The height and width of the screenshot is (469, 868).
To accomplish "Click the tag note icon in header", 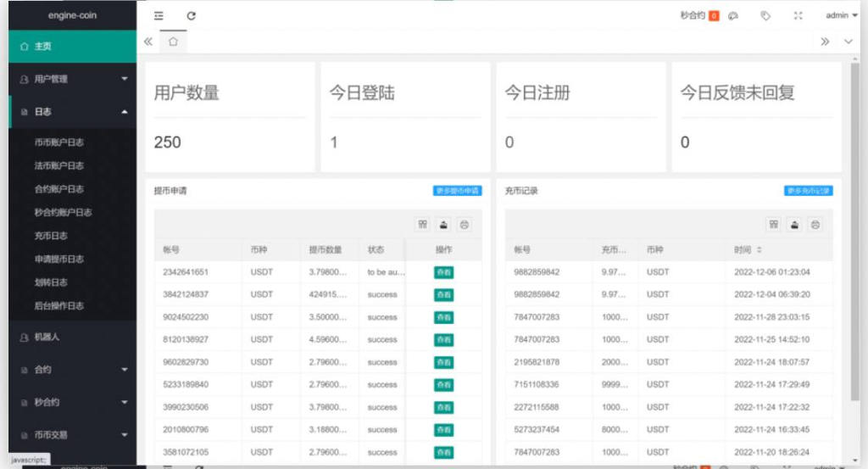I will (765, 16).
